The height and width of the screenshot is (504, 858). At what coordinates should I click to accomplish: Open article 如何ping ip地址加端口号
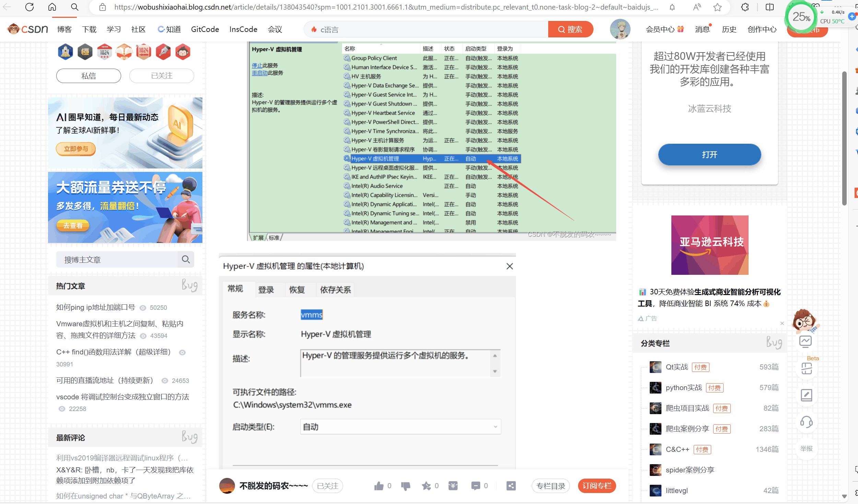click(95, 307)
